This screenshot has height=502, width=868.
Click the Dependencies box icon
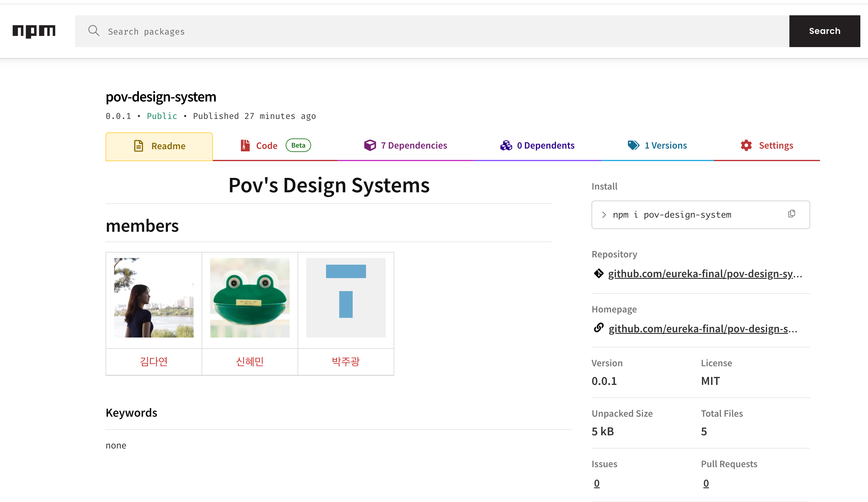point(370,145)
